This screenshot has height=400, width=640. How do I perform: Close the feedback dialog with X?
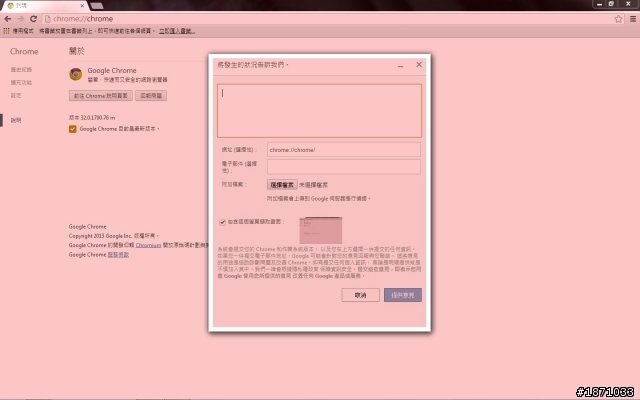[x=419, y=64]
